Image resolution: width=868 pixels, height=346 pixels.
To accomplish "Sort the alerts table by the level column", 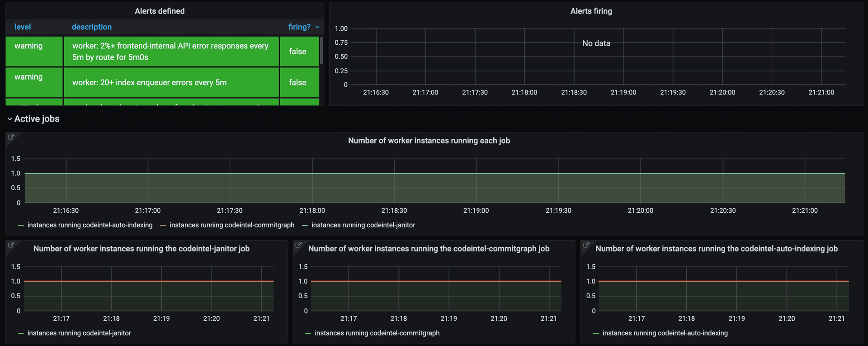I will tap(23, 27).
